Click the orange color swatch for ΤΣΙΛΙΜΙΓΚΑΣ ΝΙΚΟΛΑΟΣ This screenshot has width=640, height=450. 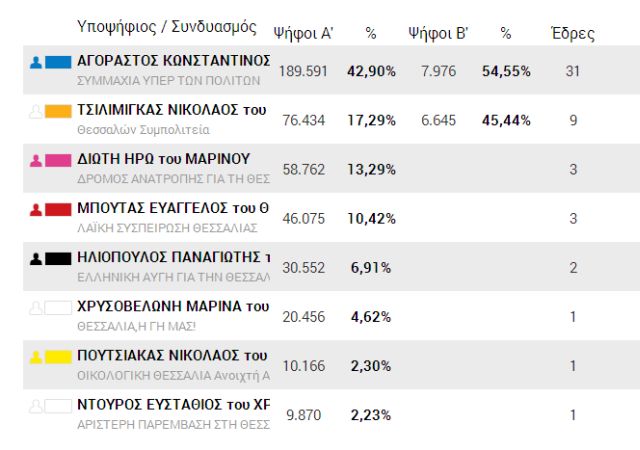[58, 111]
